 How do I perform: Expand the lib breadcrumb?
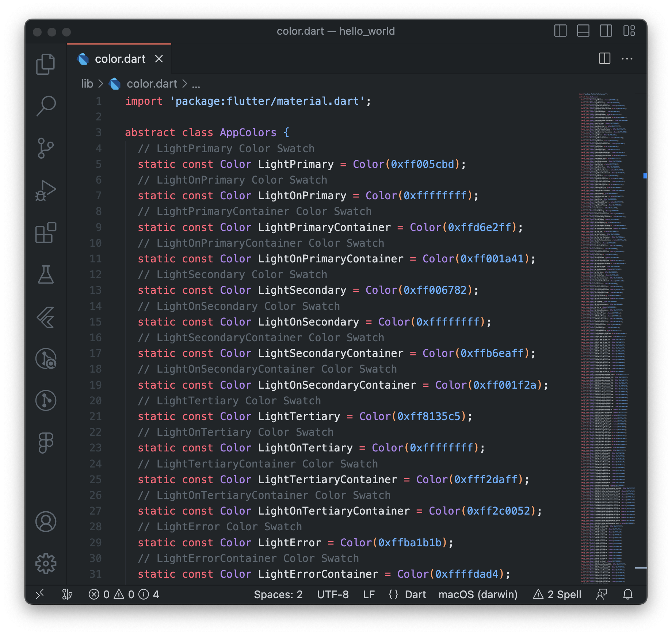click(87, 84)
